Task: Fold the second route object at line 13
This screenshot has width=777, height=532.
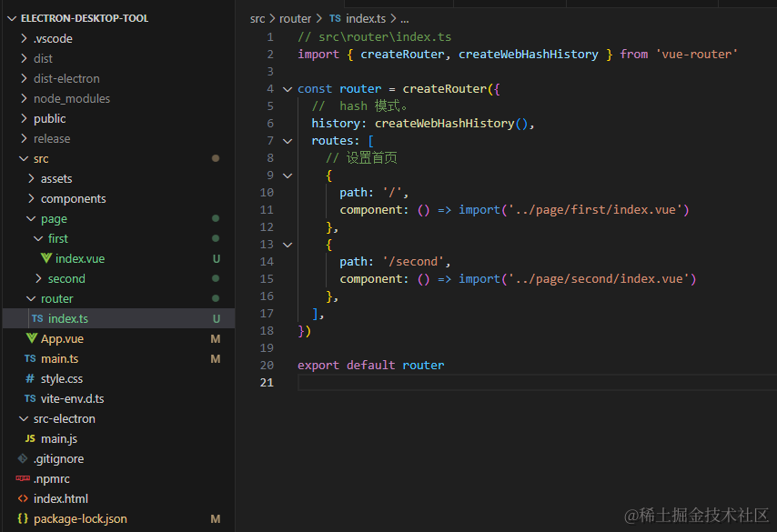Action: point(288,245)
